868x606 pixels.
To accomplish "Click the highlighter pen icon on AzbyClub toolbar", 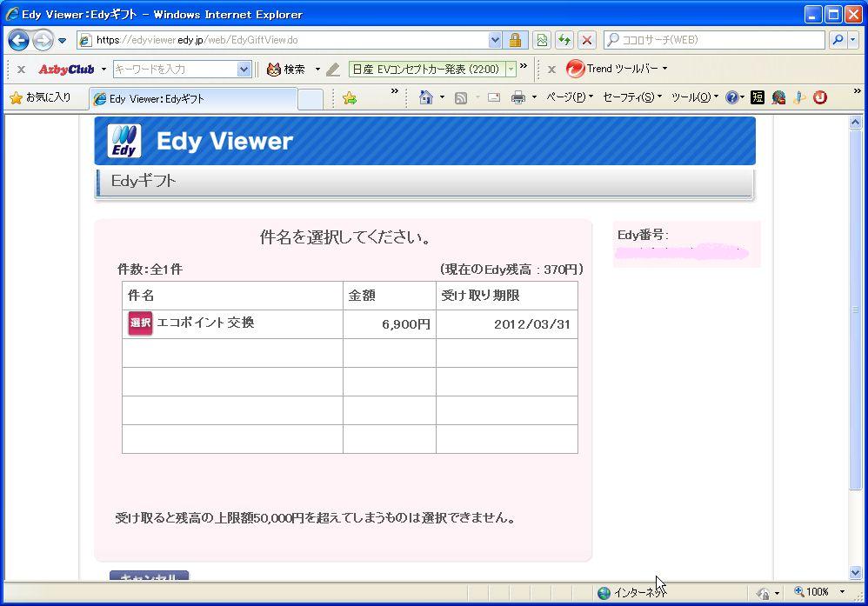I will (333, 70).
